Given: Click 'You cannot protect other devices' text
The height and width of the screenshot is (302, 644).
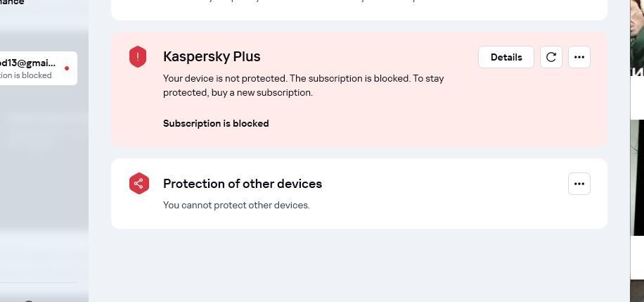Looking at the screenshot, I should click(x=236, y=205).
